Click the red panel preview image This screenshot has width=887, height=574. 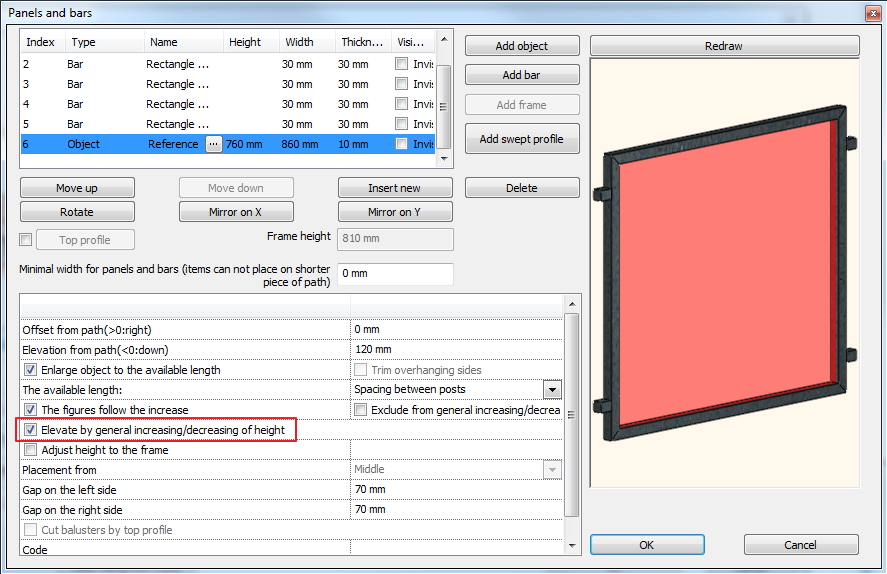pos(725,273)
